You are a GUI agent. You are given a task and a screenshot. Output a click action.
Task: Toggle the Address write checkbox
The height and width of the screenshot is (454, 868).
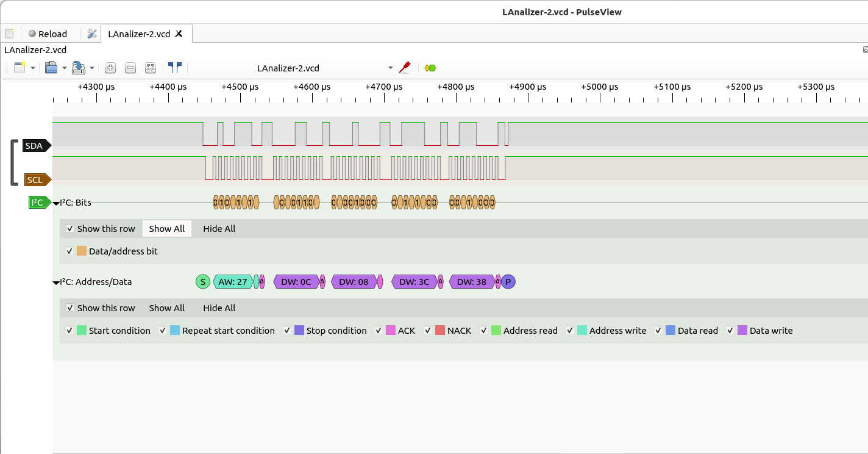(570, 331)
